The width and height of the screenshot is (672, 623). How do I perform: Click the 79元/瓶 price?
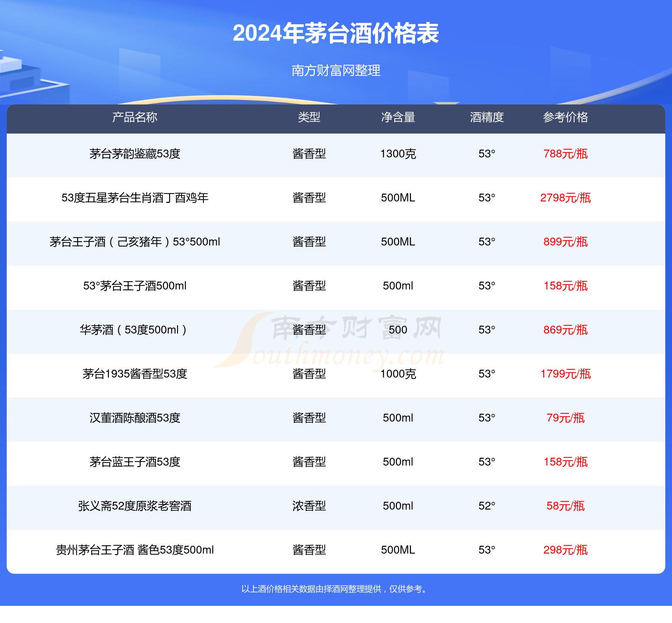coord(566,418)
